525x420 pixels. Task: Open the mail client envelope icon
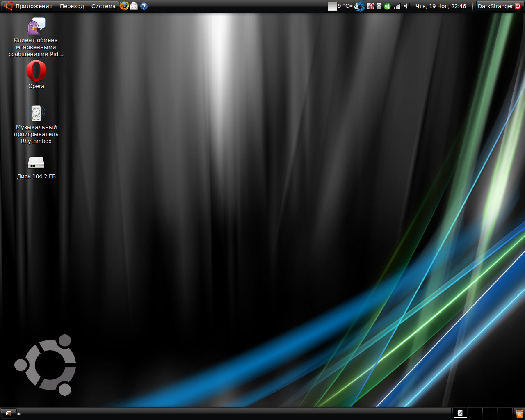coord(134,6)
